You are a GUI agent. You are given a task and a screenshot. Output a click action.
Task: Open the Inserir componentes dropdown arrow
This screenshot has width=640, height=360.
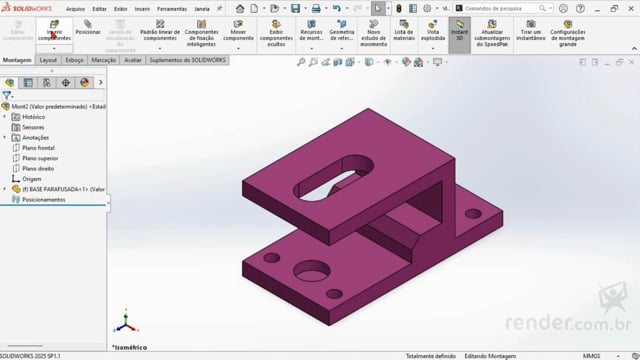coord(54,49)
